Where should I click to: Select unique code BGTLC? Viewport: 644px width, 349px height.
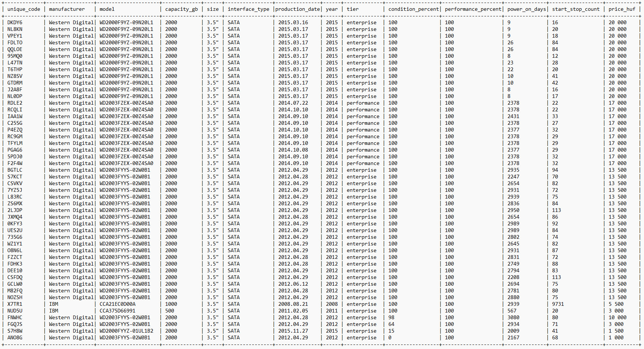(15, 170)
